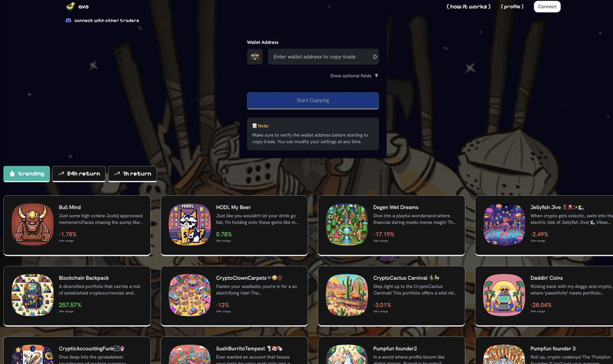Open the HODL My Beer cat avatar
This screenshot has height=364, width=613.
190,225
